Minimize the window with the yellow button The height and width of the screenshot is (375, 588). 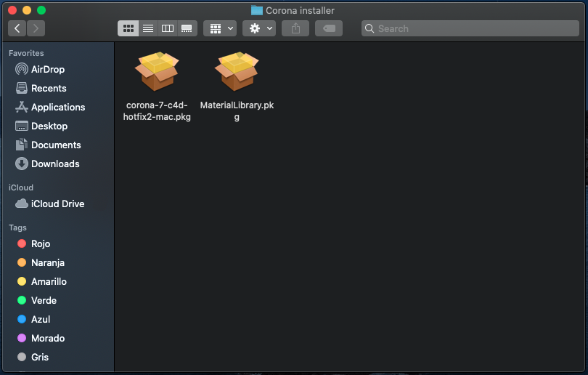(x=27, y=10)
